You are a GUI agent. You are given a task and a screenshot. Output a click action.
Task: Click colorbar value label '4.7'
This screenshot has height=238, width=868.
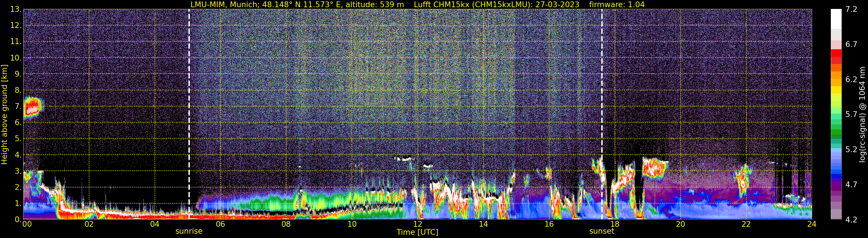[851, 185]
